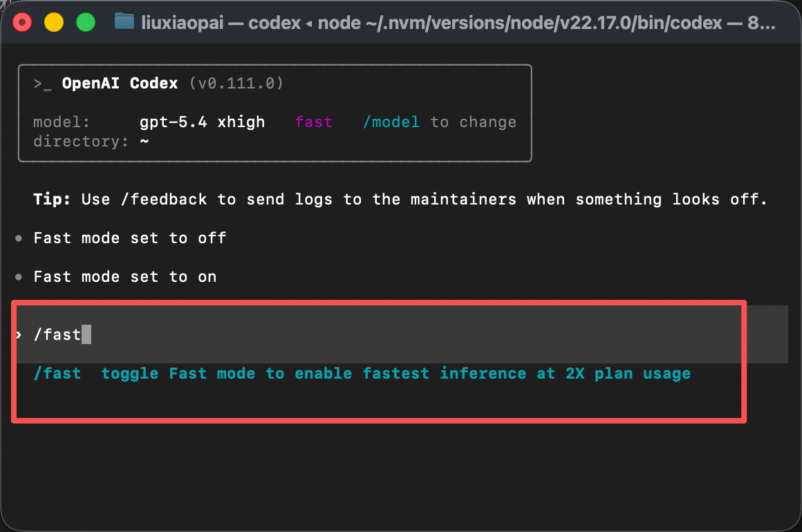Image resolution: width=802 pixels, height=532 pixels.
Task: Click the cyan /model command text
Action: (391, 122)
